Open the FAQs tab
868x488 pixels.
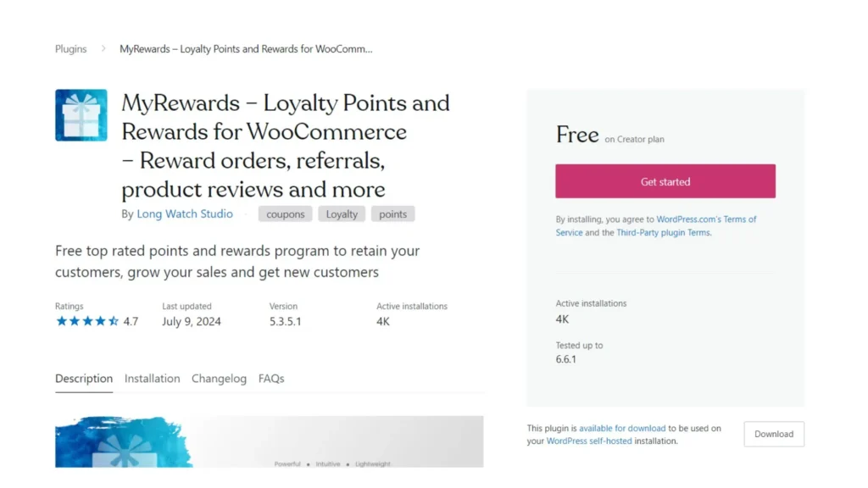tap(271, 379)
